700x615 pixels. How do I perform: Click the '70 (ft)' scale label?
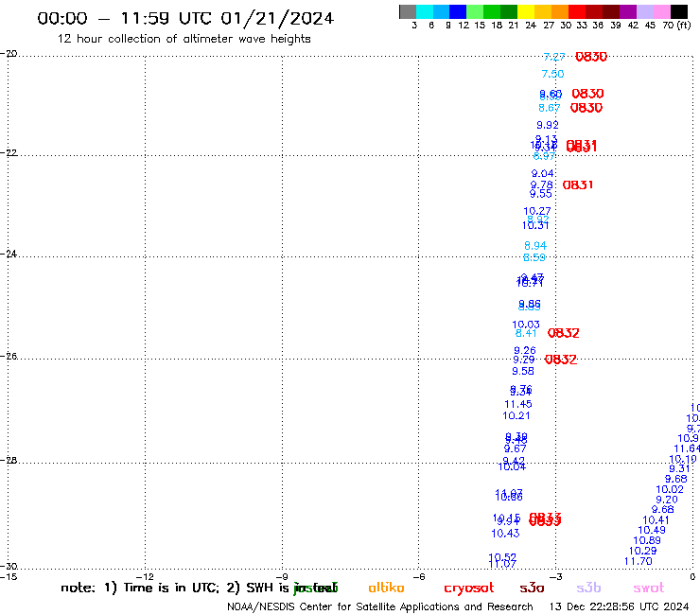676,26
